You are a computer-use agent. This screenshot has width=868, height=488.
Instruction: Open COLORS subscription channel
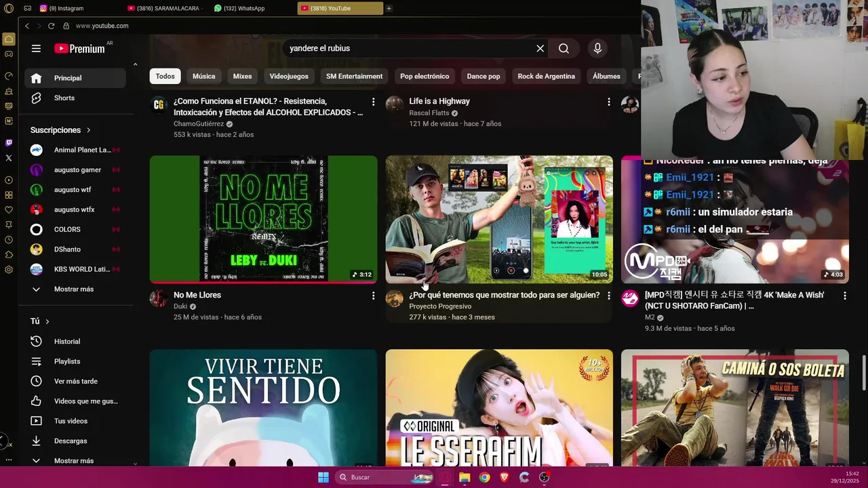coord(75,230)
